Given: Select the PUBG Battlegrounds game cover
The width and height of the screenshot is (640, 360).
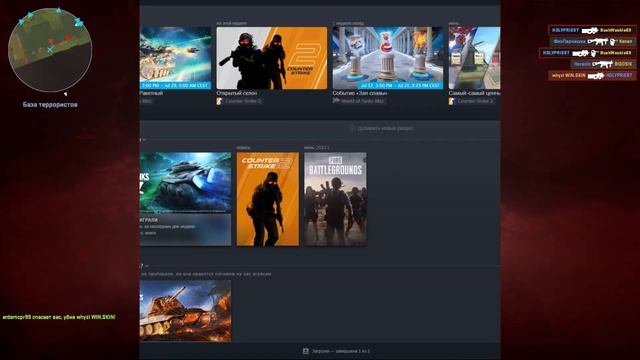Looking at the screenshot, I should (336, 199).
